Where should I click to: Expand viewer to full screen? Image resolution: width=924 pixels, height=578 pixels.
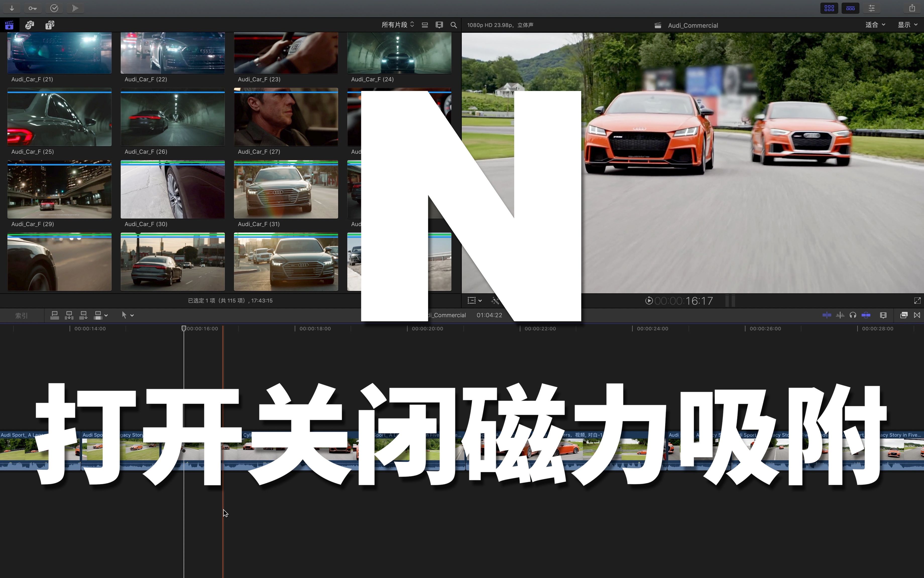pyautogui.click(x=917, y=301)
